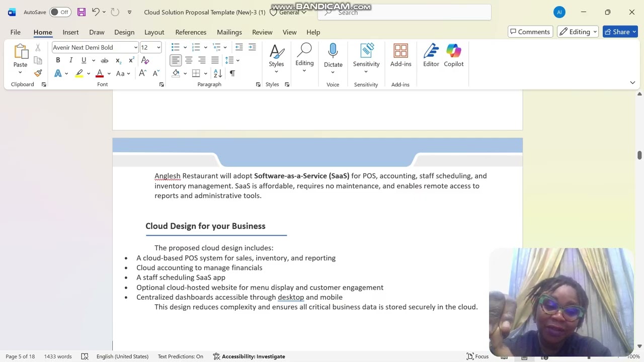This screenshot has width=644, height=362.
Task: Apply superscript formatting
Action: click(131, 60)
